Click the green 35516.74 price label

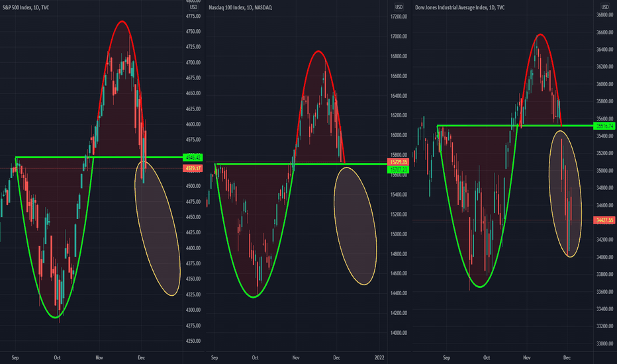[604, 126]
